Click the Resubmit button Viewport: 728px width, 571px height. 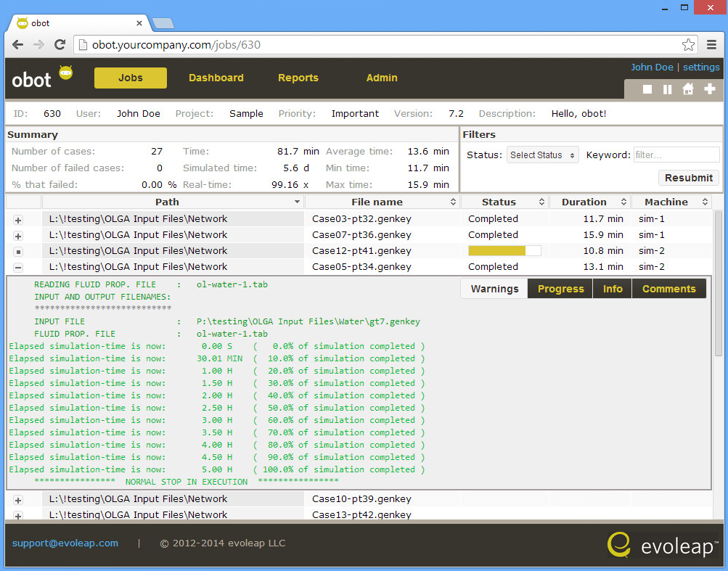pos(688,178)
